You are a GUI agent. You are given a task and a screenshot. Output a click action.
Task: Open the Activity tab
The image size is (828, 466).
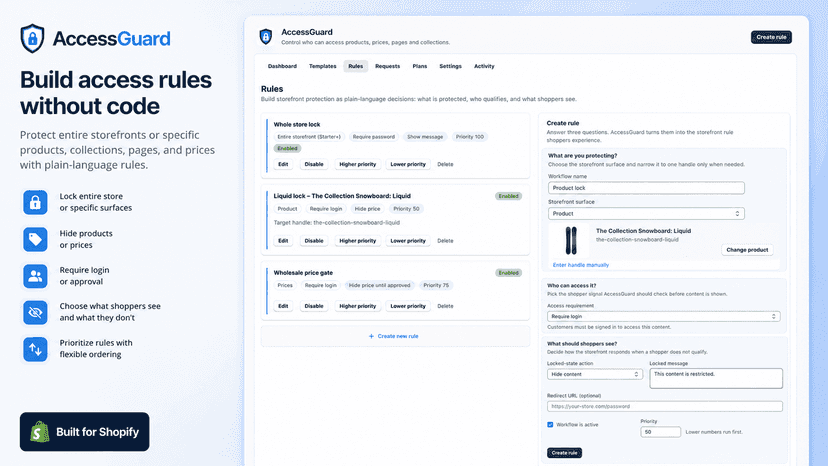[484, 66]
